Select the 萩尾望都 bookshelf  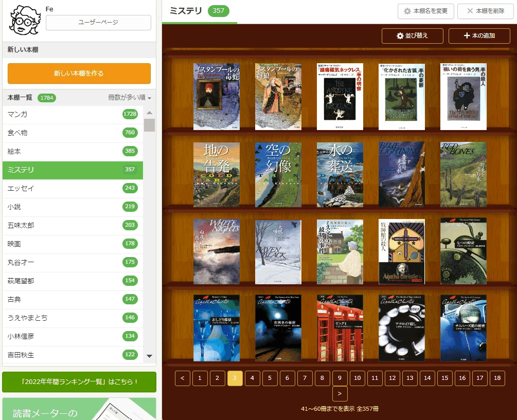[x=73, y=281]
